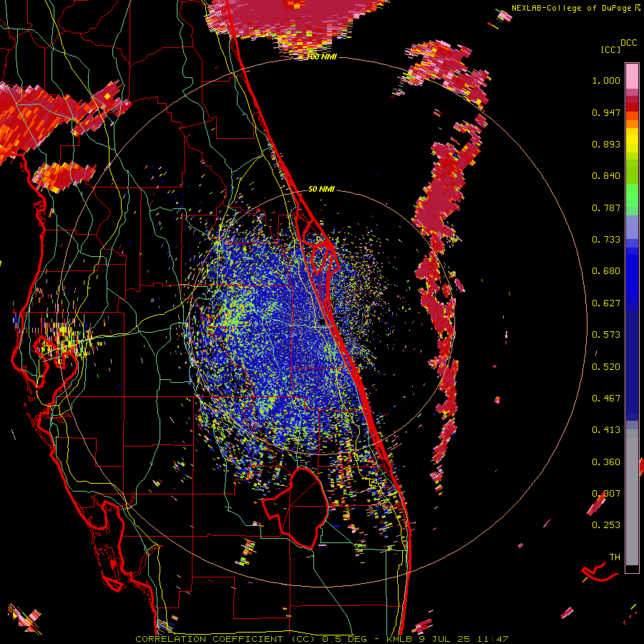644x644 pixels.
Task: Click the 0.893 scale value
Action: click(x=606, y=144)
